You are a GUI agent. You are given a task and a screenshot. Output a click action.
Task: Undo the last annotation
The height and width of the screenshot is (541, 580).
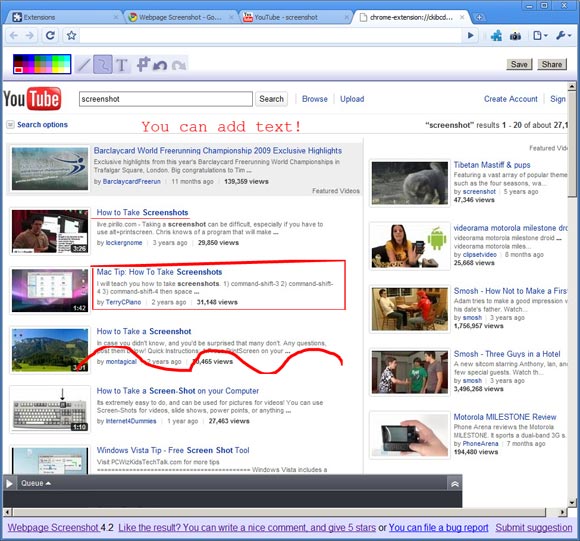click(160, 65)
